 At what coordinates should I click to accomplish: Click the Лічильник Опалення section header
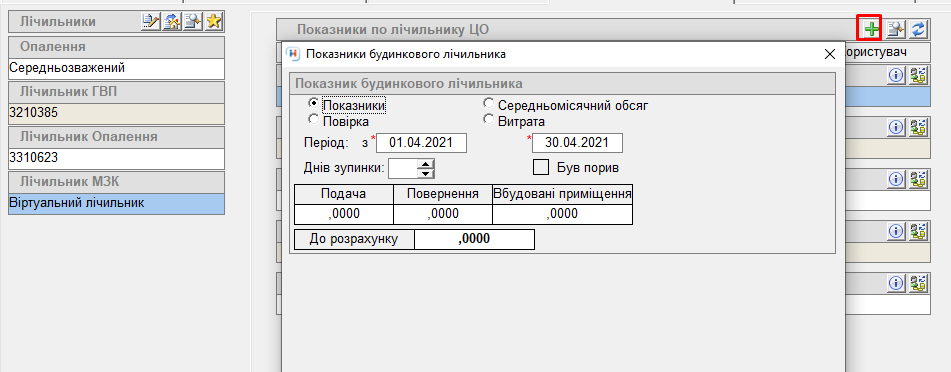[x=116, y=137]
